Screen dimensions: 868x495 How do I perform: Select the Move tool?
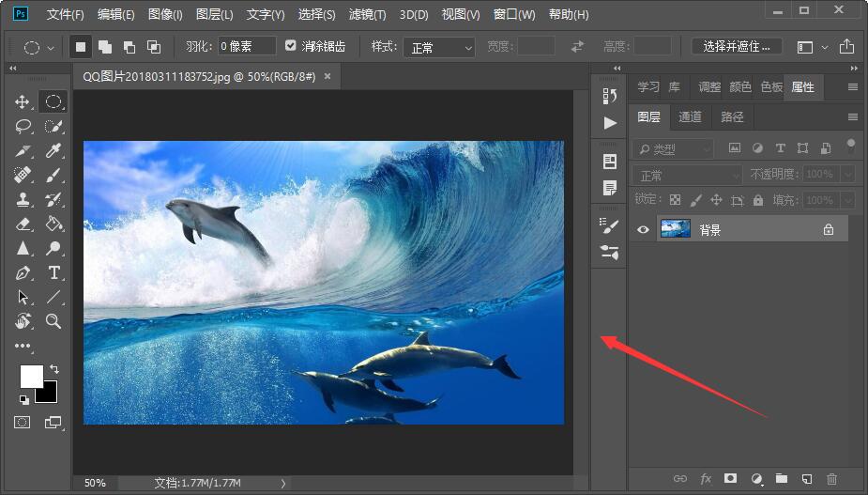pos(23,102)
